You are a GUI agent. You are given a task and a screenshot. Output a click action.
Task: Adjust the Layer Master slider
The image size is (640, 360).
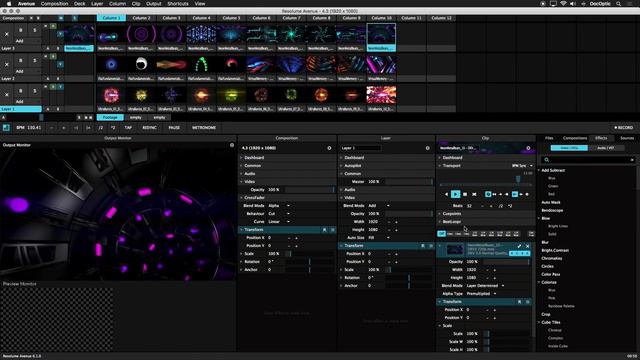coord(408,182)
